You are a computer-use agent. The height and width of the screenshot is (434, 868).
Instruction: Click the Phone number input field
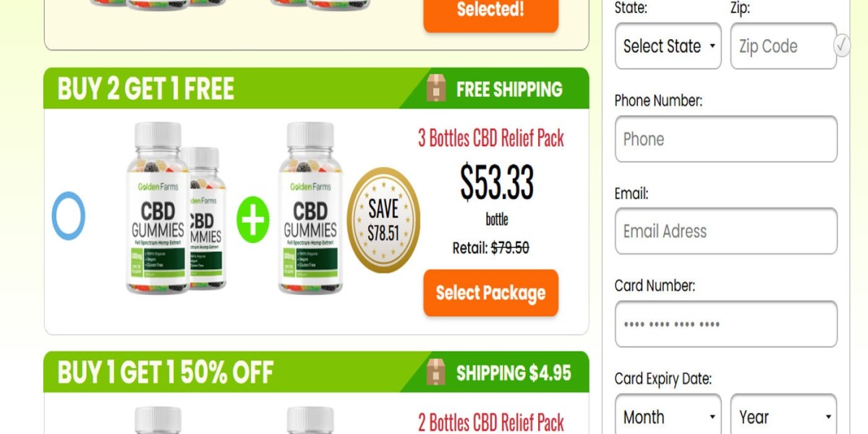pos(726,139)
